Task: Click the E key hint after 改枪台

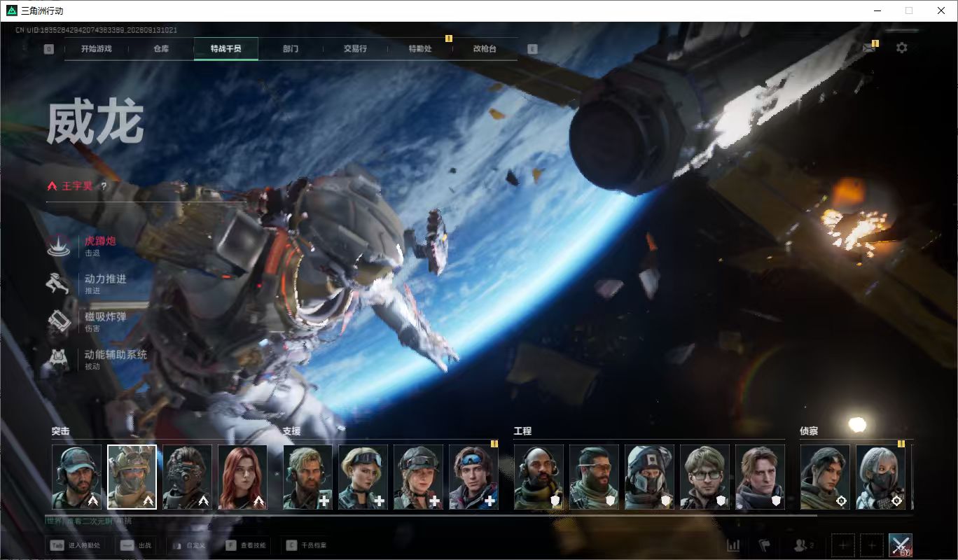Action: coord(533,49)
